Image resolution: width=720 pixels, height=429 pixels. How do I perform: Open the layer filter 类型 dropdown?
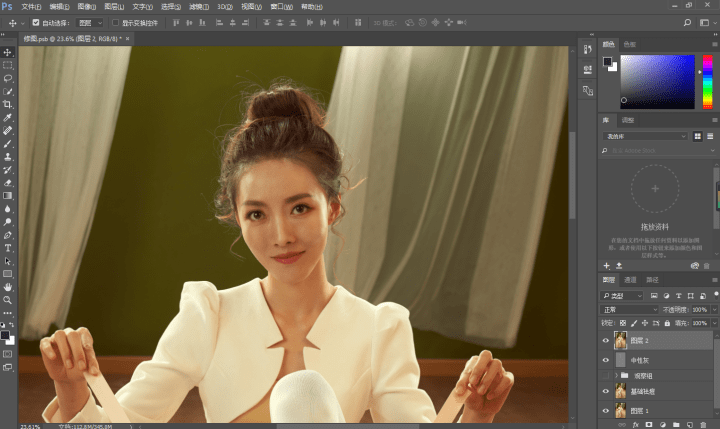[x=621, y=296]
